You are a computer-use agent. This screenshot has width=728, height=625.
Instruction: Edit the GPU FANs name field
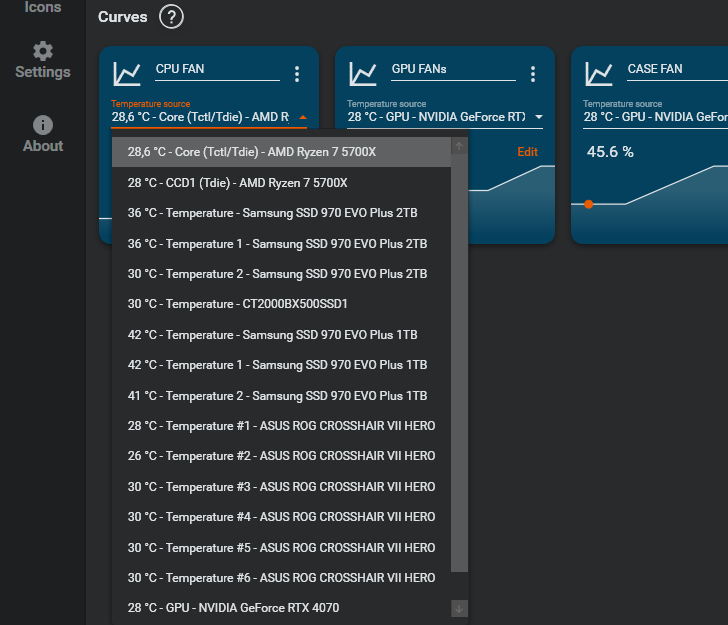coord(453,69)
